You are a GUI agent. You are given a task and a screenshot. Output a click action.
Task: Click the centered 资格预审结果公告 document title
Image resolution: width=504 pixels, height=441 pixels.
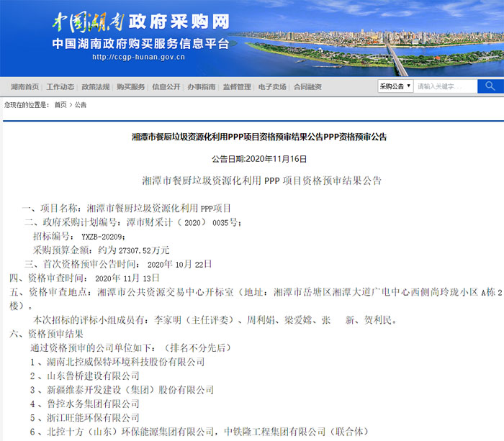(261, 181)
